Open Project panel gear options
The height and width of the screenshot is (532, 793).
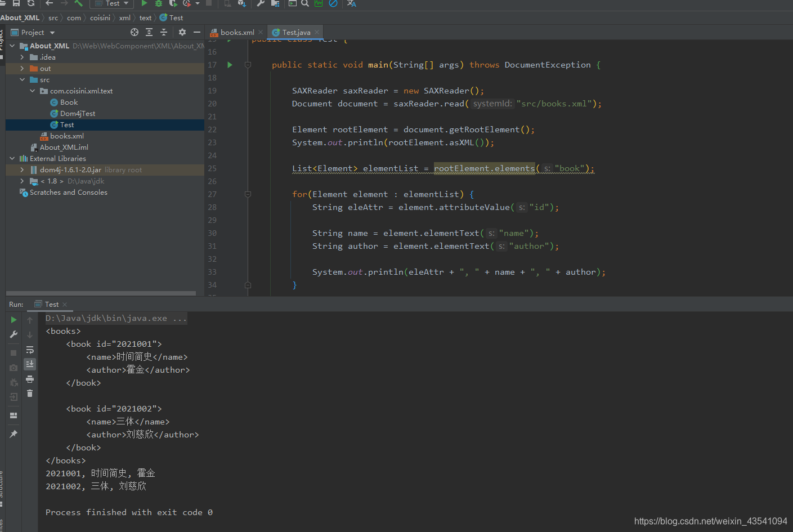[x=182, y=32]
